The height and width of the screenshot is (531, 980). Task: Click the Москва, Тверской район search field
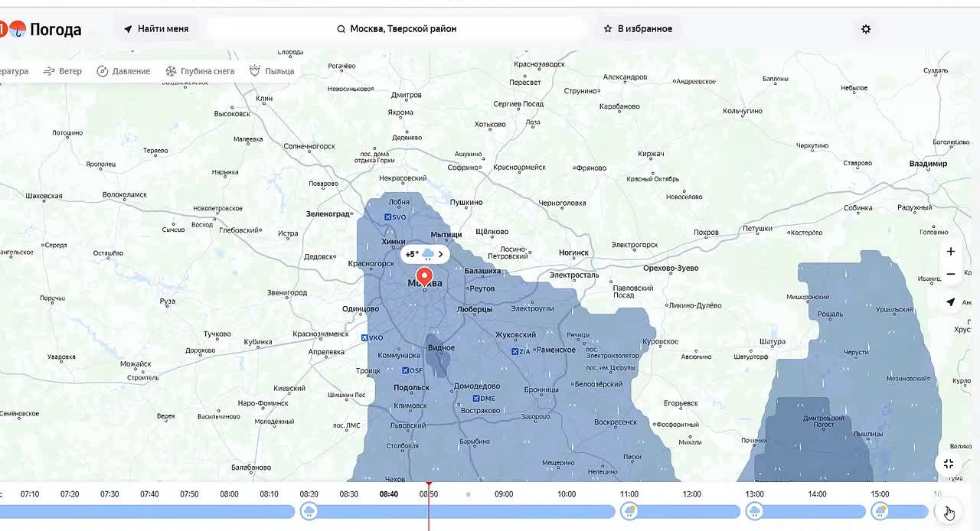397,29
